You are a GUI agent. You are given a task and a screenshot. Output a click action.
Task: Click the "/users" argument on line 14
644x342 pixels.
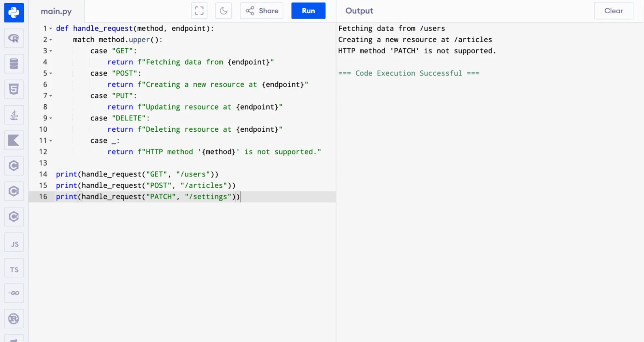click(193, 174)
